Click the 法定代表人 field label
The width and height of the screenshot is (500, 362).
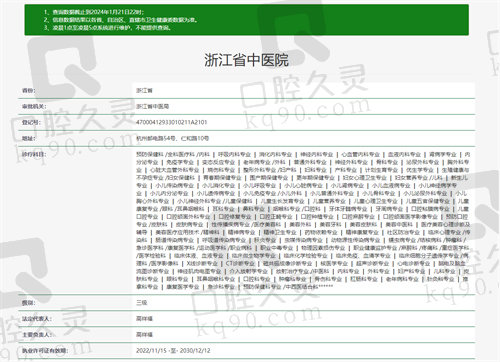click(37, 319)
